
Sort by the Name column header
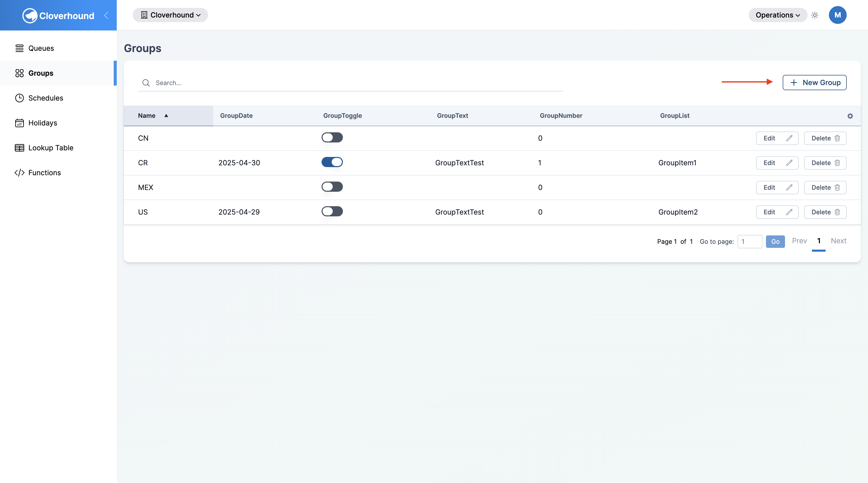coord(169,116)
